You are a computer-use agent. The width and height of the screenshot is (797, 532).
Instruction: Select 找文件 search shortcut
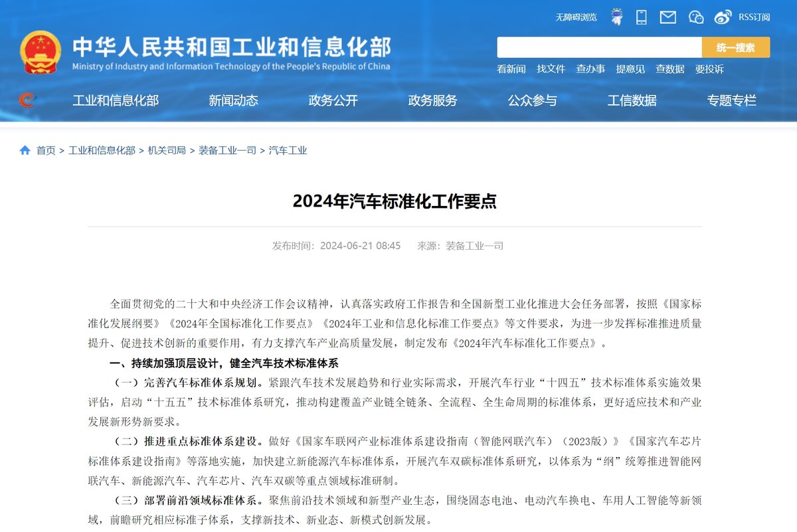point(551,69)
